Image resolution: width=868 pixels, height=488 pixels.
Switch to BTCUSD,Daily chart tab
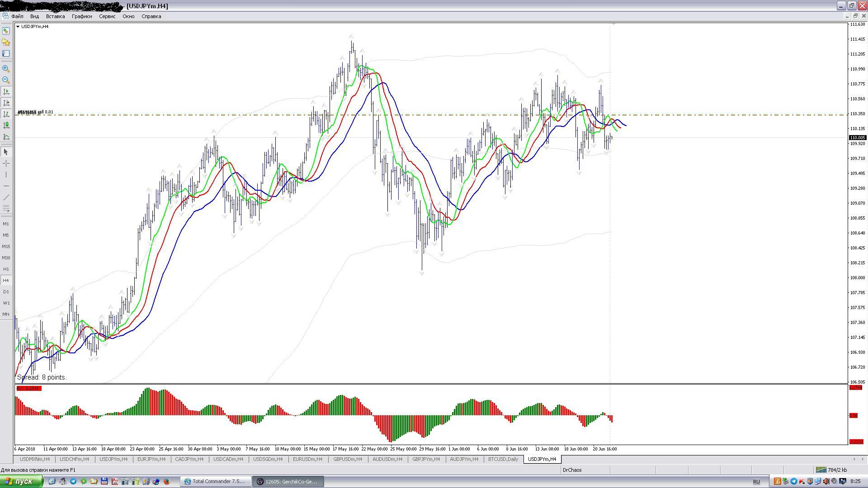[x=503, y=459]
